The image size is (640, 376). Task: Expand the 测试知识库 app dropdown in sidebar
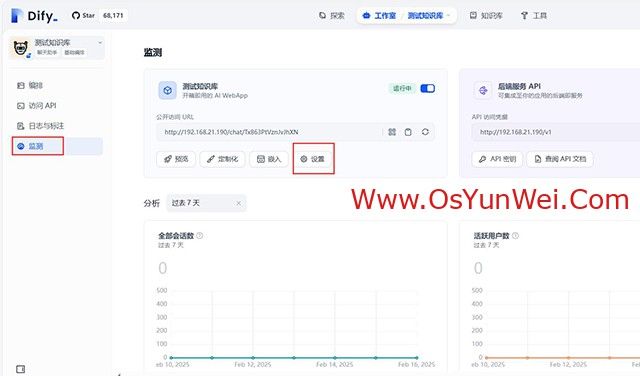[x=100, y=42]
